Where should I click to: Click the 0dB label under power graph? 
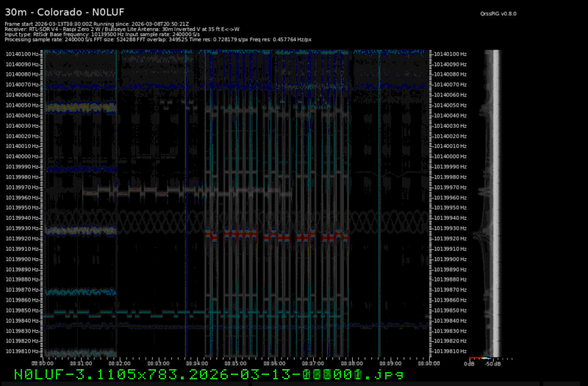469,363
